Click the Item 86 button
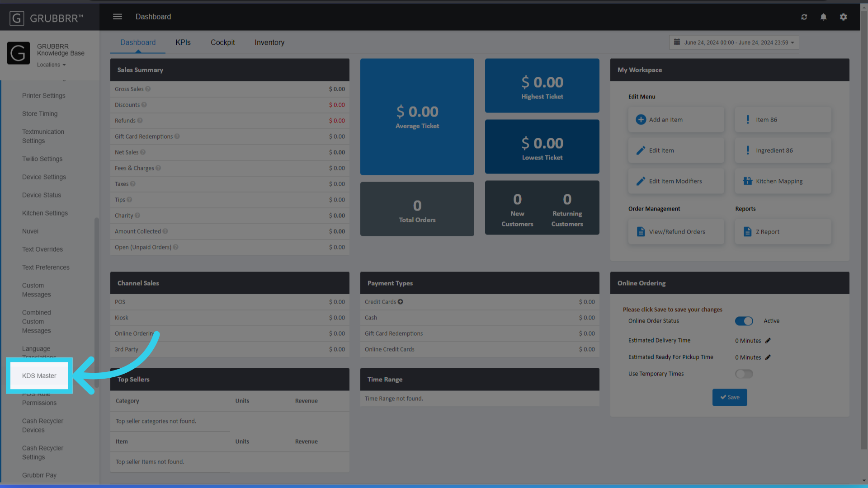This screenshot has width=868, height=488. click(x=783, y=120)
